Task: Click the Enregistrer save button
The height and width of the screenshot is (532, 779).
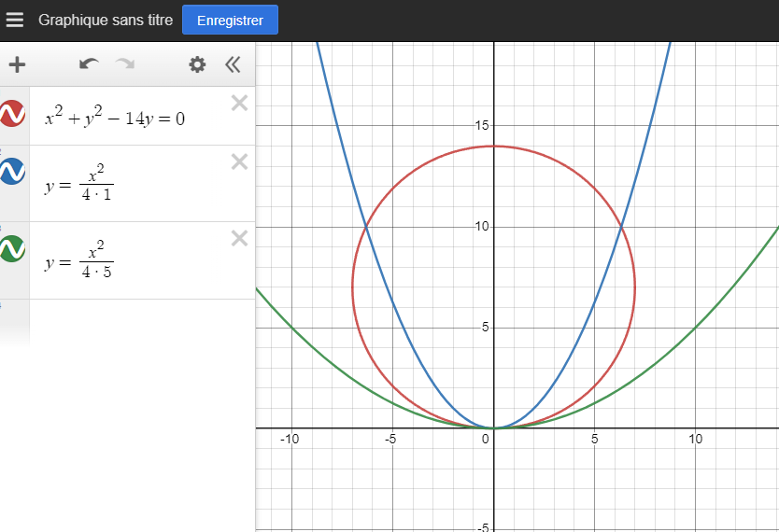Action: (230, 20)
